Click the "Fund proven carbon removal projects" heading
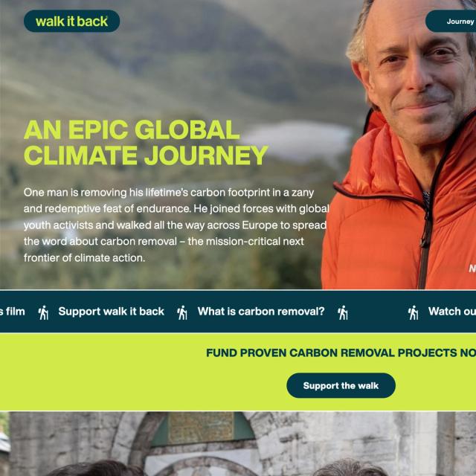The height and width of the screenshot is (476, 476). (x=341, y=353)
